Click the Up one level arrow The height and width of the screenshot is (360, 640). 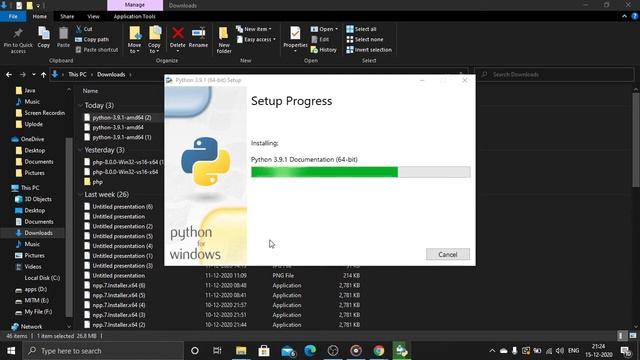point(43,75)
